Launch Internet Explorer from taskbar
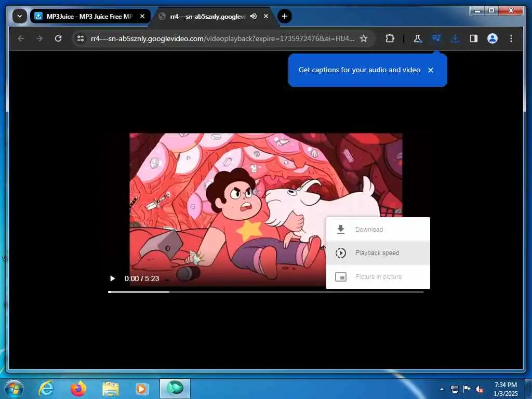The height and width of the screenshot is (399, 532). tap(46, 389)
